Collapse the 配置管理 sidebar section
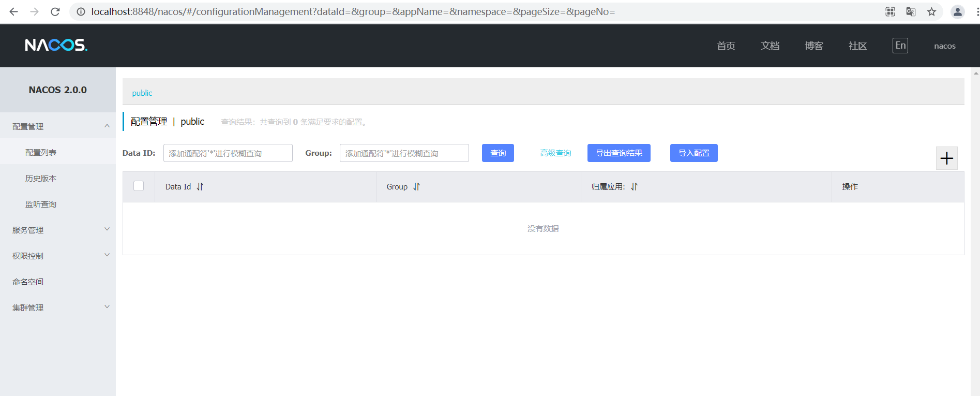Screen dimensions: 980x396 [x=58, y=126]
